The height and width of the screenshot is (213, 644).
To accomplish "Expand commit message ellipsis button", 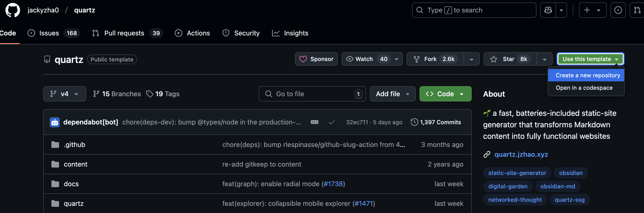I will pyautogui.click(x=315, y=122).
